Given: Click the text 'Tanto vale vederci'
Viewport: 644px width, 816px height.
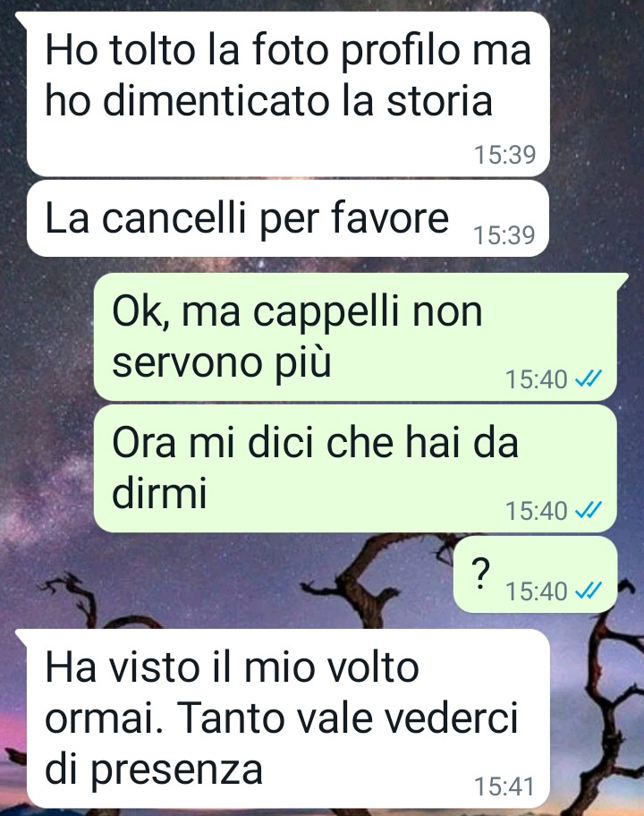Looking at the screenshot, I should coord(348,718).
